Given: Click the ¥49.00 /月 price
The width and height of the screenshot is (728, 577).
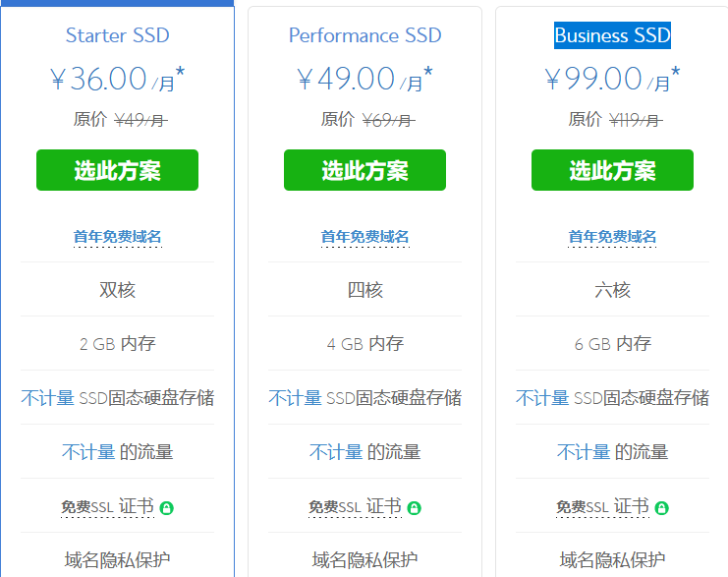Looking at the screenshot, I should [364, 79].
